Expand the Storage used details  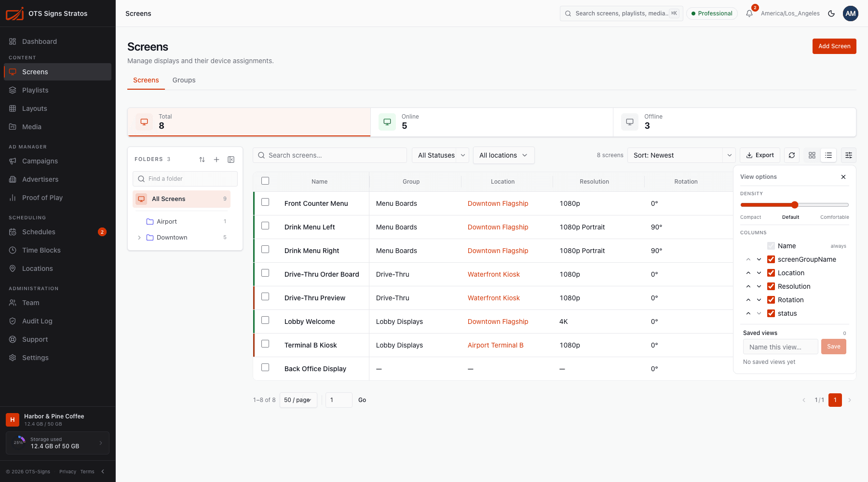(57, 443)
